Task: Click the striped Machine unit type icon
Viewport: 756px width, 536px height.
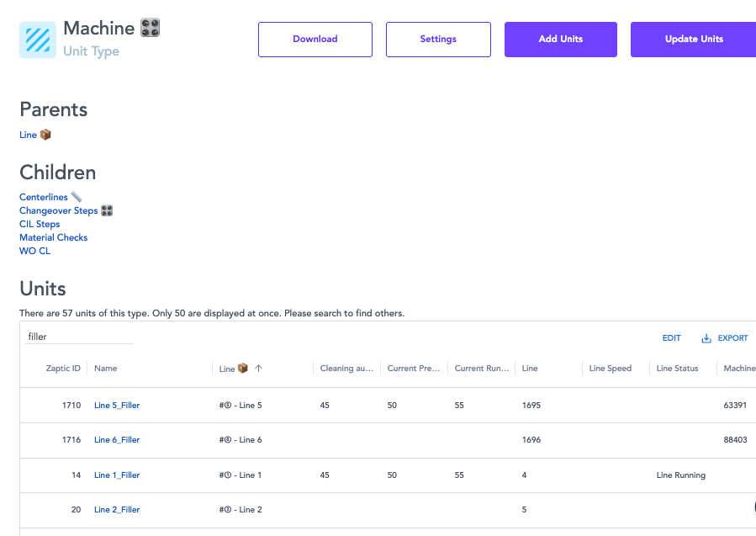Action: point(38,40)
